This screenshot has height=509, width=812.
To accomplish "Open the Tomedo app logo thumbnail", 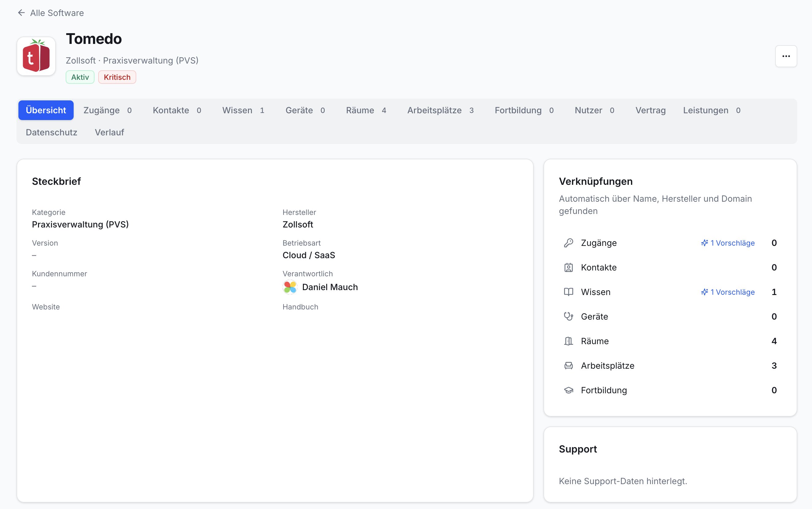I will (36, 56).
